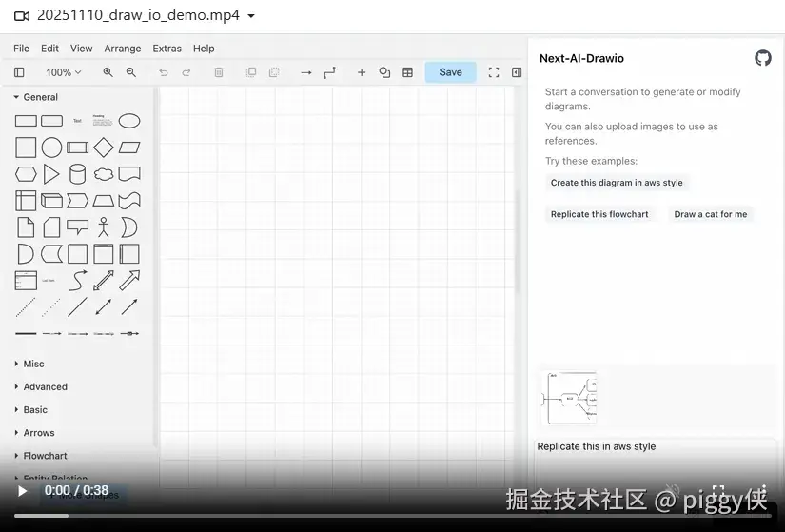Select the note page shape
This screenshot has width=785, height=532.
pos(26,227)
